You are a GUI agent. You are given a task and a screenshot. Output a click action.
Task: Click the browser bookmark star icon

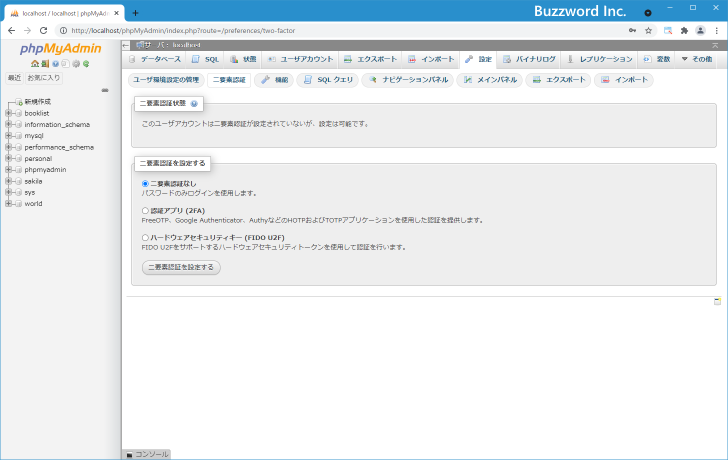click(649, 31)
